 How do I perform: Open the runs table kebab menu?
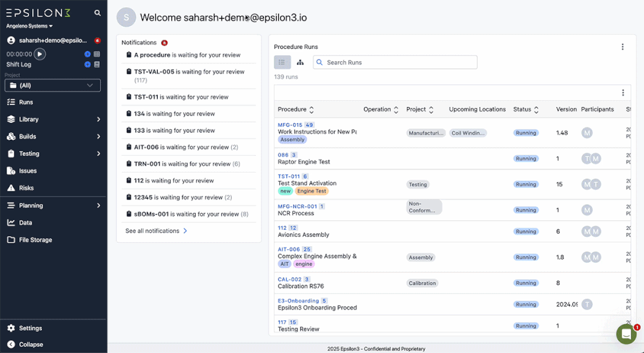(623, 93)
